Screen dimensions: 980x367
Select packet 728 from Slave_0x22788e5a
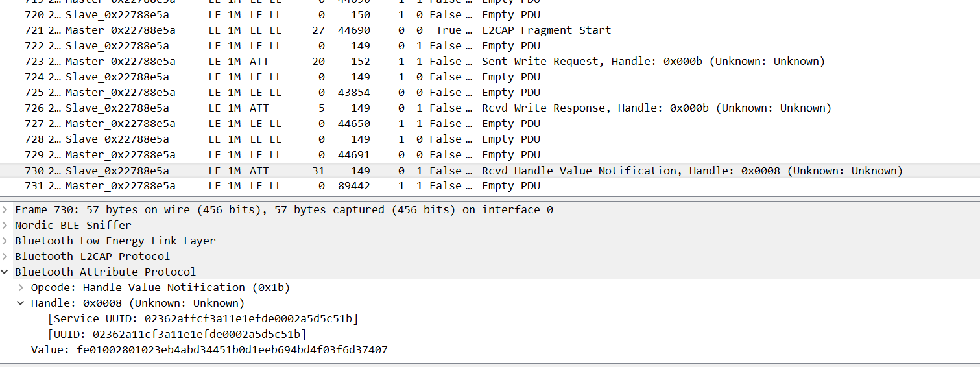click(x=117, y=139)
